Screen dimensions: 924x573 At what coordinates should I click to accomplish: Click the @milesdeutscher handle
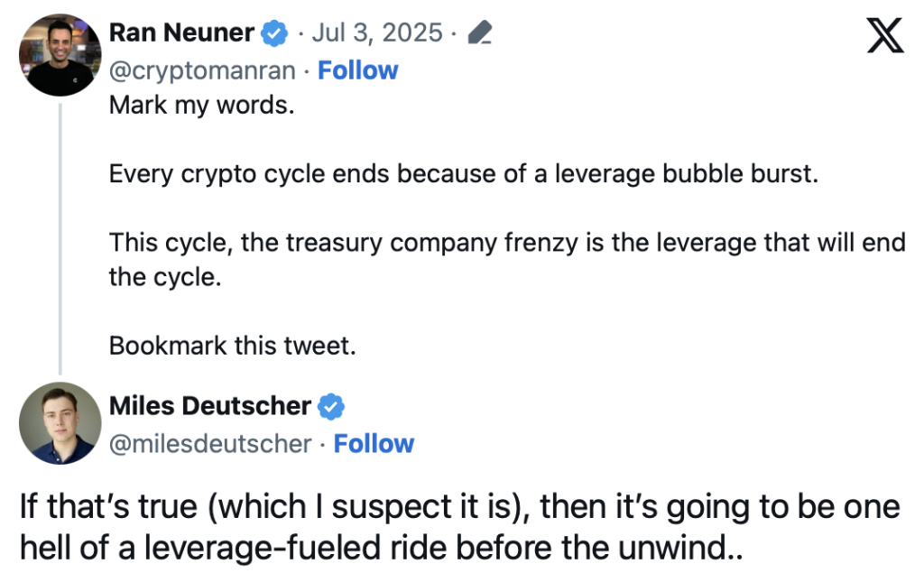point(210,444)
